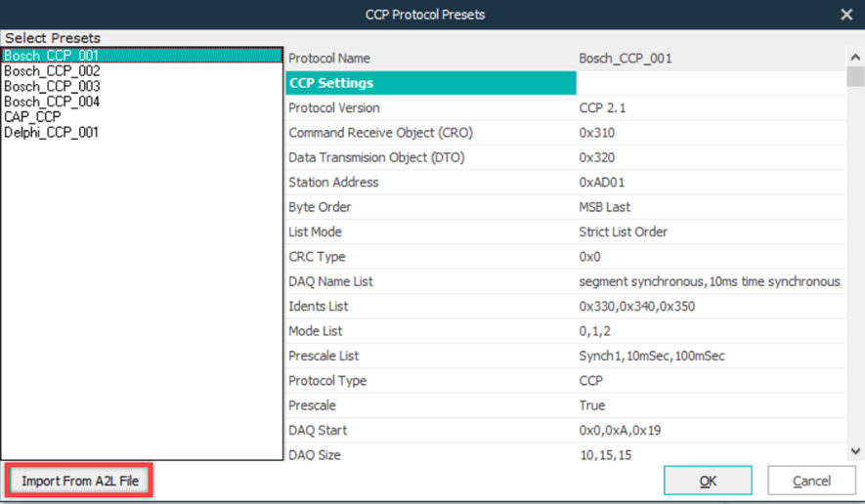Close the dialog with the X icon

[846, 15]
